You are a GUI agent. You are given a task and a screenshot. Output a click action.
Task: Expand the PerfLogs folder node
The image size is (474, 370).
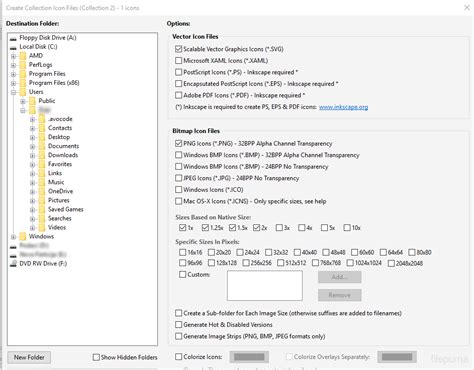click(x=13, y=65)
